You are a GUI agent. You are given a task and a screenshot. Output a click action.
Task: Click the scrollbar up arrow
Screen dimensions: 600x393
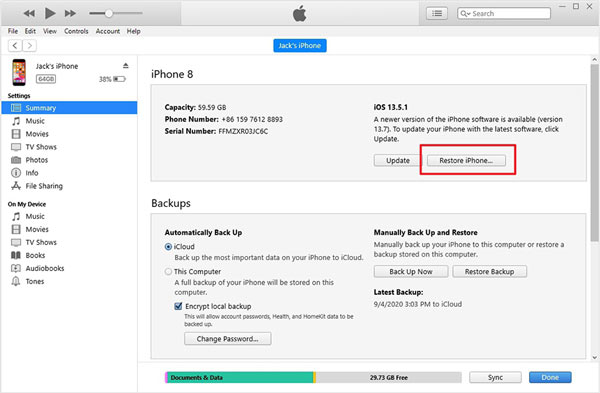[594, 60]
